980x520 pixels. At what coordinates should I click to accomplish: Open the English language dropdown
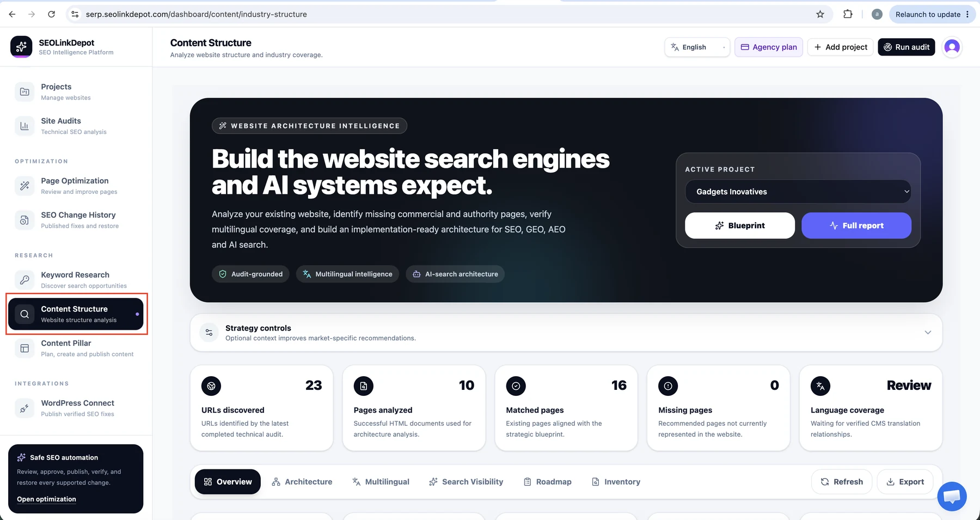click(x=697, y=47)
